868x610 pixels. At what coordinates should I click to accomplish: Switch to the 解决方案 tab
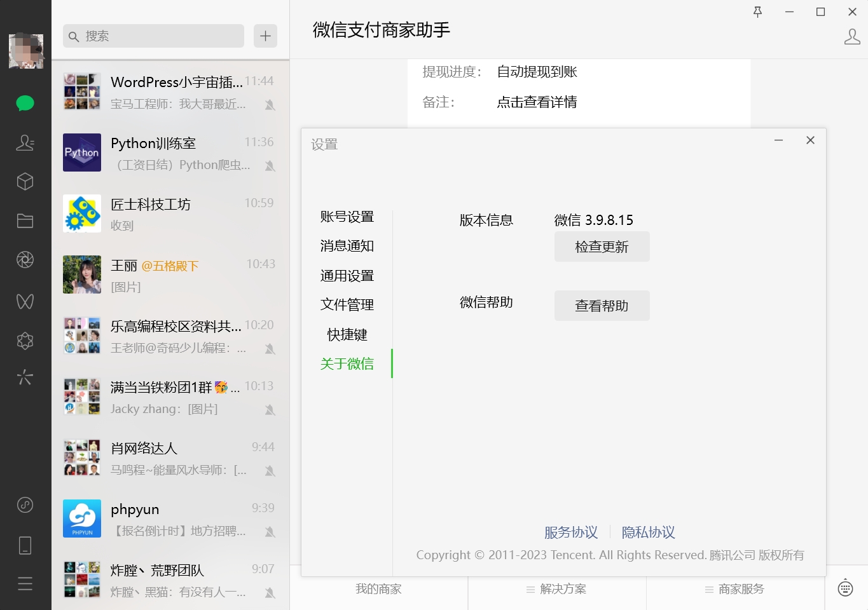coord(556,589)
